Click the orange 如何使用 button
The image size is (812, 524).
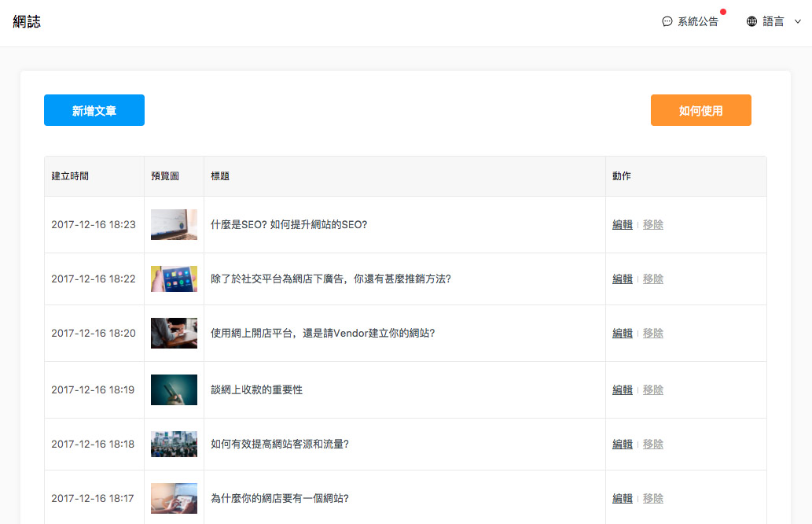700,110
